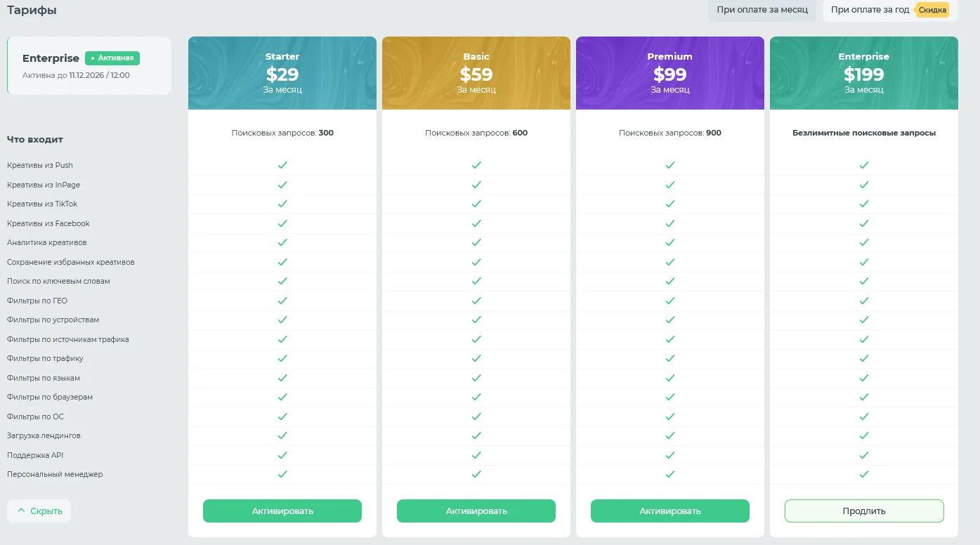Screen dimensions: 980x545
Task: Activate the Premium plan
Action: [x=670, y=511]
